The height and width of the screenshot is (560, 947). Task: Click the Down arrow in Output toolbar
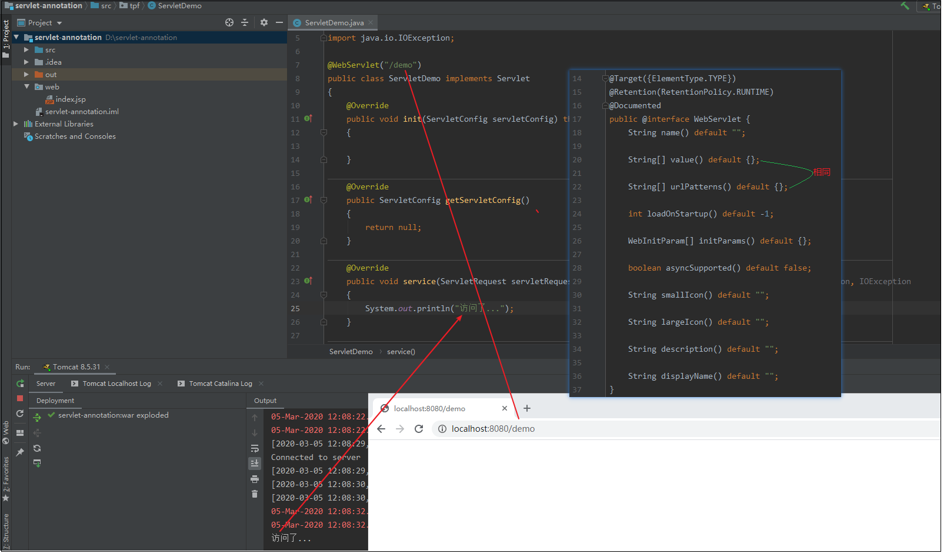point(255,433)
